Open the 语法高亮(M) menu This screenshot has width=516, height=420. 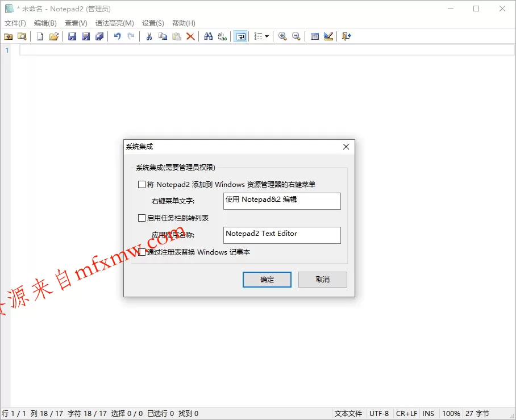point(115,23)
